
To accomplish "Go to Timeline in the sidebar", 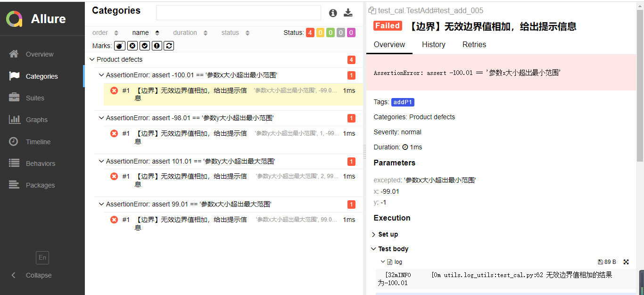I will coord(38,142).
